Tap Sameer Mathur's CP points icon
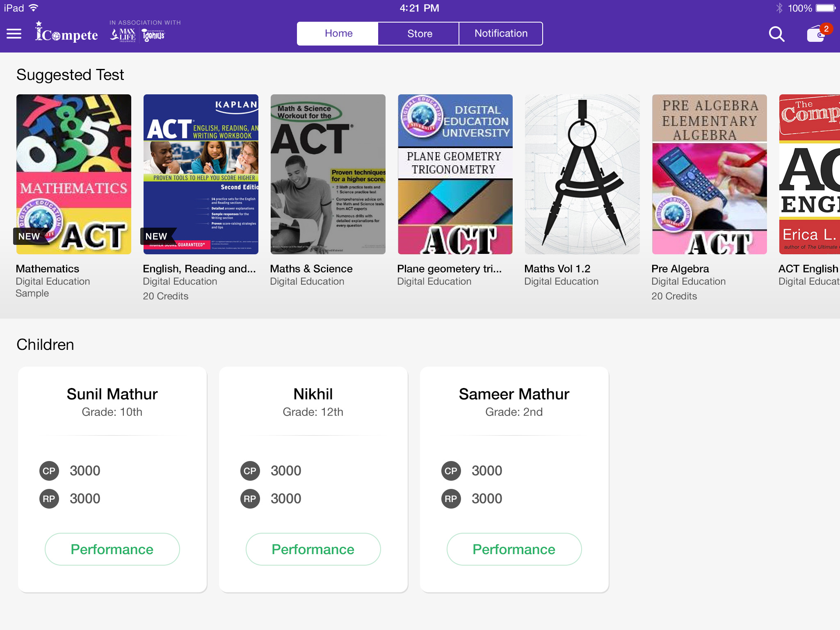Image resolution: width=840 pixels, height=630 pixels. [451, 471]
